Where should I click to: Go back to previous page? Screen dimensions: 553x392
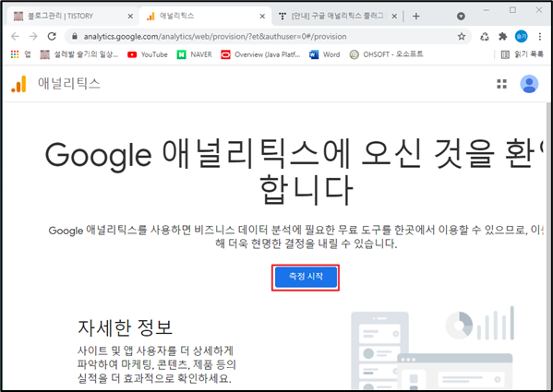coord(15,36)
